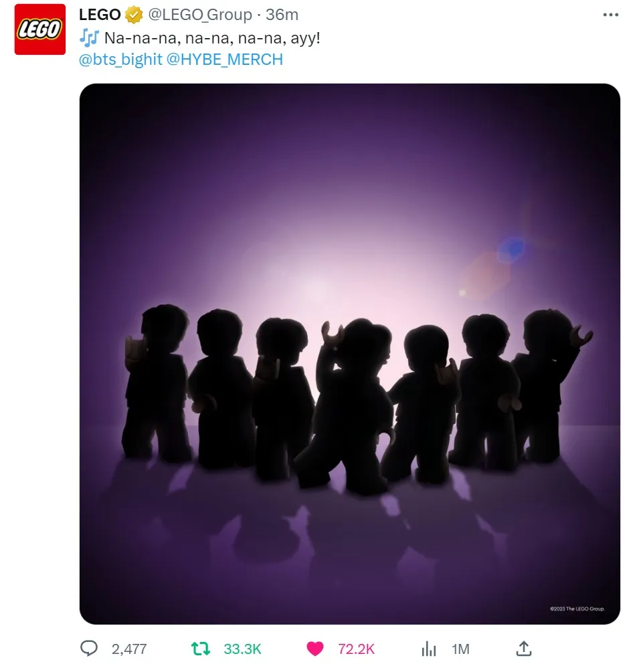Enlarge the purple minifigure silhouette image

(x=350, y=354)
